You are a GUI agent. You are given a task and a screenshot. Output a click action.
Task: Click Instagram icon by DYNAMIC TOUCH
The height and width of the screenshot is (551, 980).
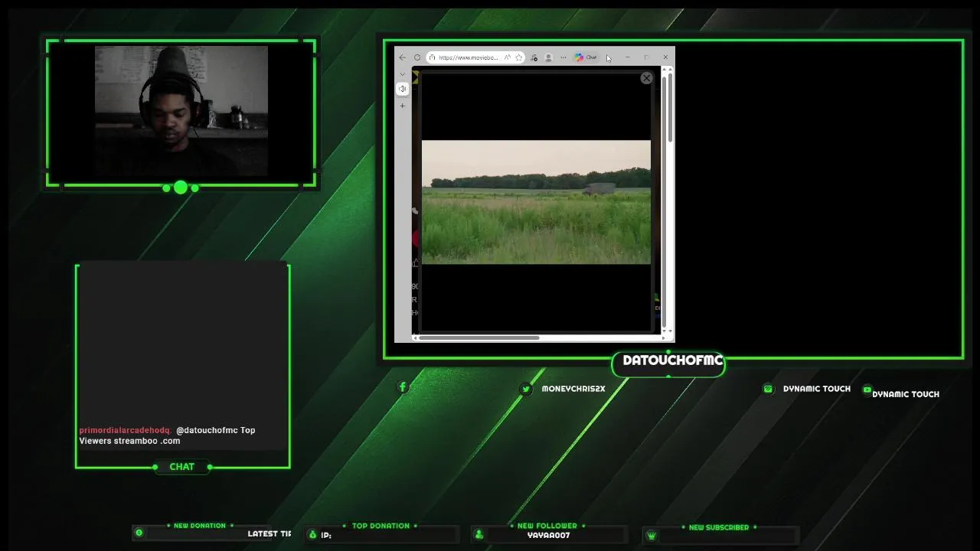tap(768, 389)
